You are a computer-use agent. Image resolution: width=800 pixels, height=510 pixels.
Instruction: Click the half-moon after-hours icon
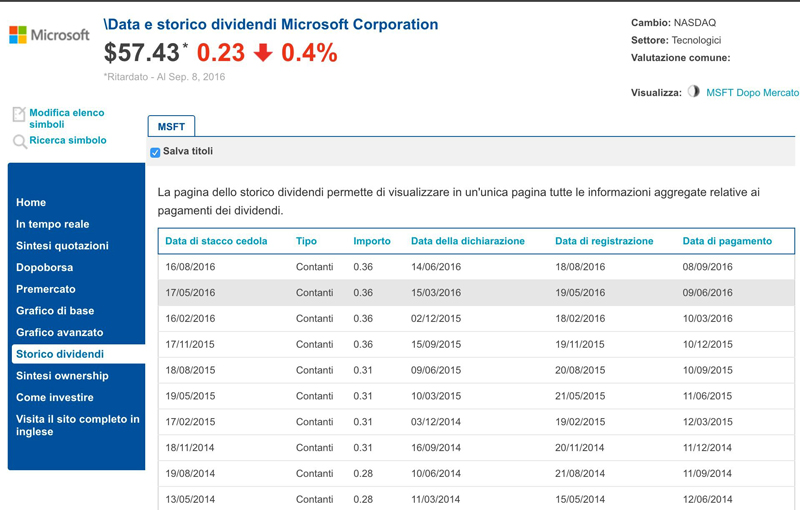coord(693,91)
